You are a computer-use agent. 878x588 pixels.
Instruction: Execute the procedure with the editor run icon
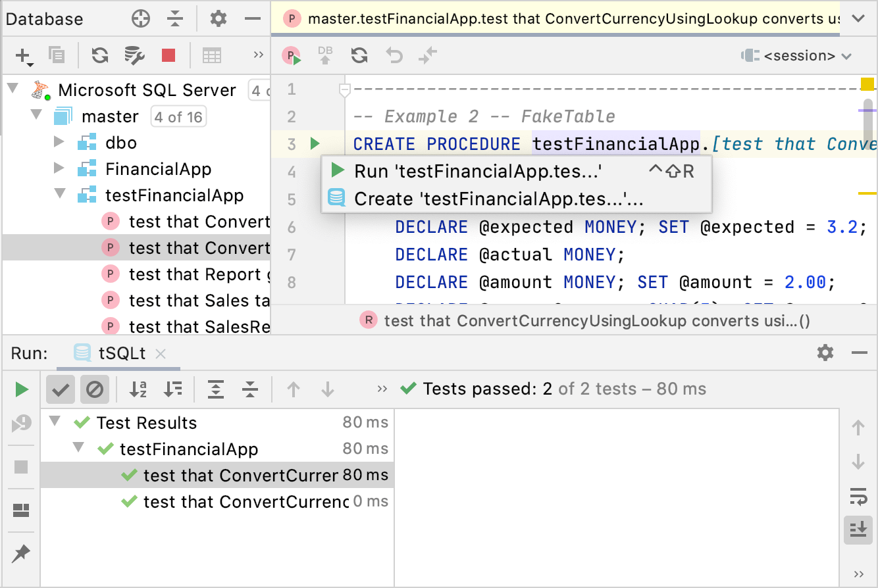tap(291, 55)
